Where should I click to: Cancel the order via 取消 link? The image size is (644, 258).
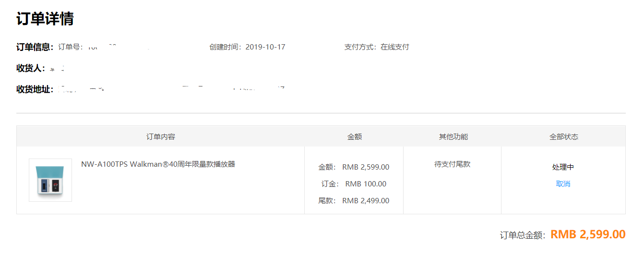[563, 184]
